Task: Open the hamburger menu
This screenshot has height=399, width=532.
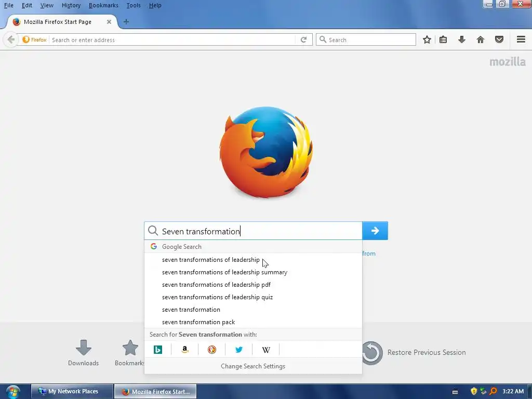Action: 521,39
